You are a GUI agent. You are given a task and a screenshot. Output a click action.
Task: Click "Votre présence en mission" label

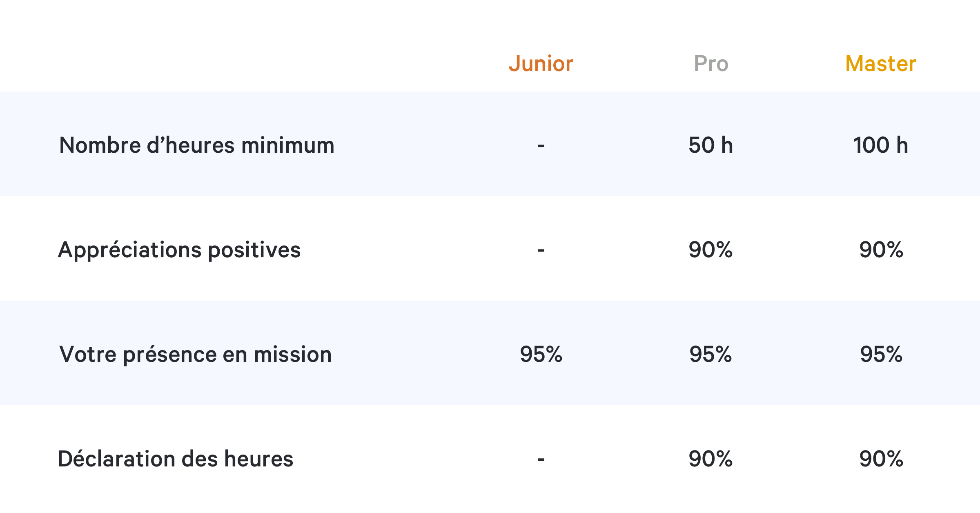point(195,355)
